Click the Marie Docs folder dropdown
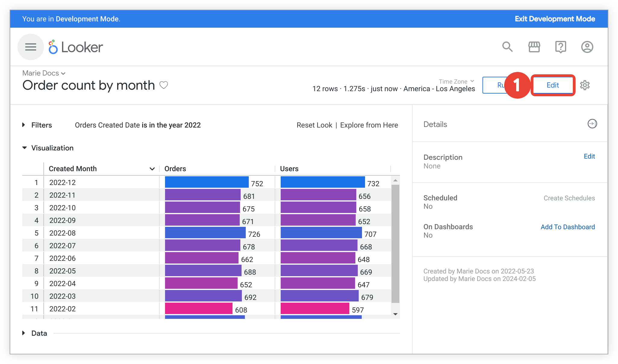The image size is (618, 364). 43,72
